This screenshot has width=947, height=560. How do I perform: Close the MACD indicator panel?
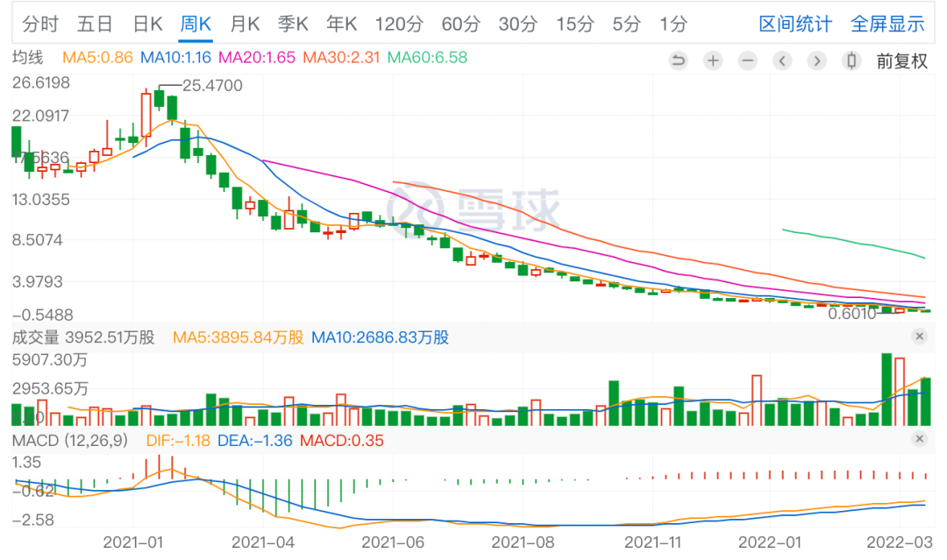(919, 439)
